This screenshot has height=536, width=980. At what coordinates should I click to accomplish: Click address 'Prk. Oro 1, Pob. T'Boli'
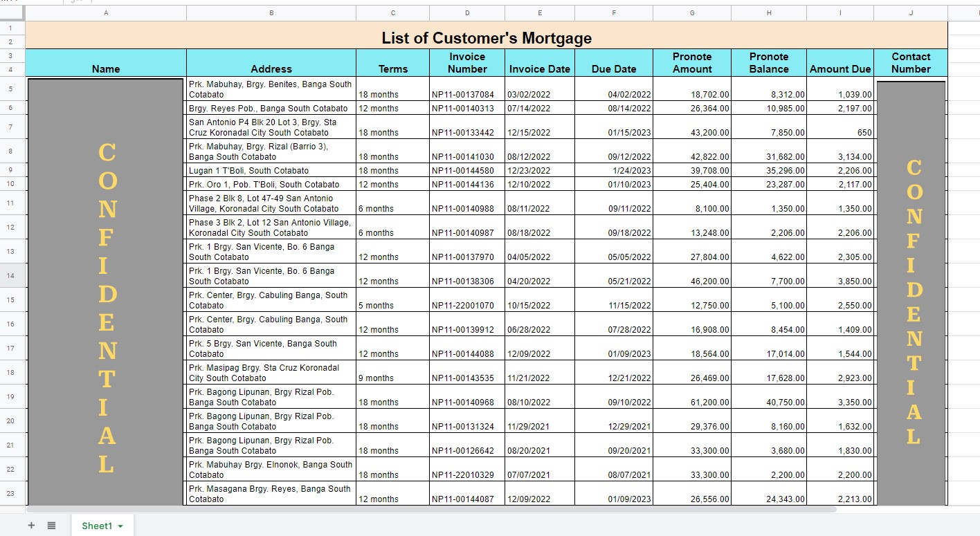[271, 184]
